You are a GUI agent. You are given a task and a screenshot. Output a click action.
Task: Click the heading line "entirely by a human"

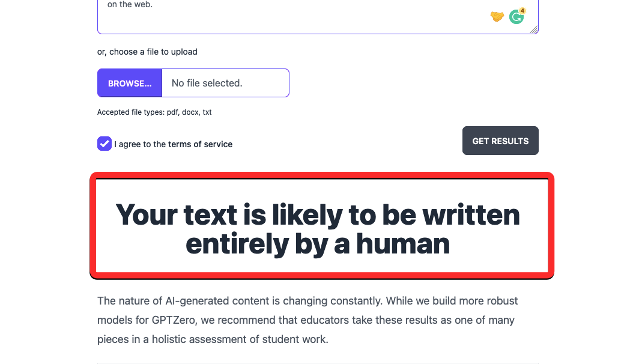318,244
